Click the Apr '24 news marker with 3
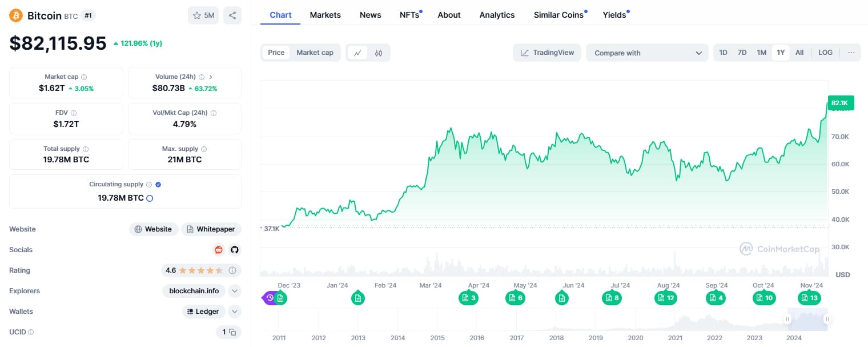 pos(469,298)
